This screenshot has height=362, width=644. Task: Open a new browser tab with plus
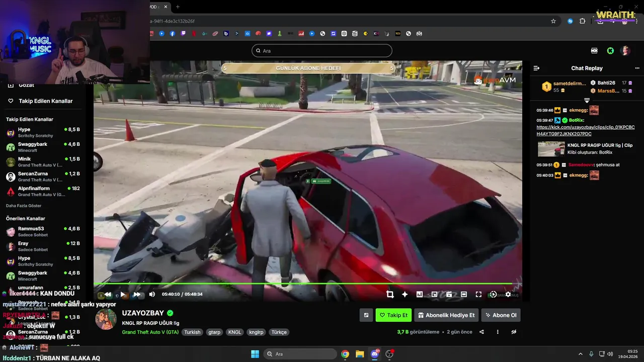(178, 7)
